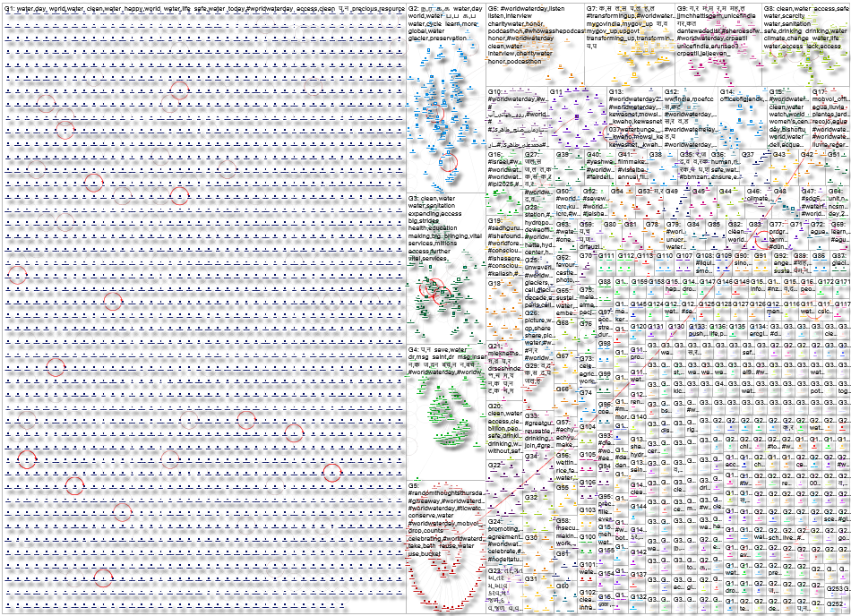Click the G25 glaciers group label

tap(537, 283)
